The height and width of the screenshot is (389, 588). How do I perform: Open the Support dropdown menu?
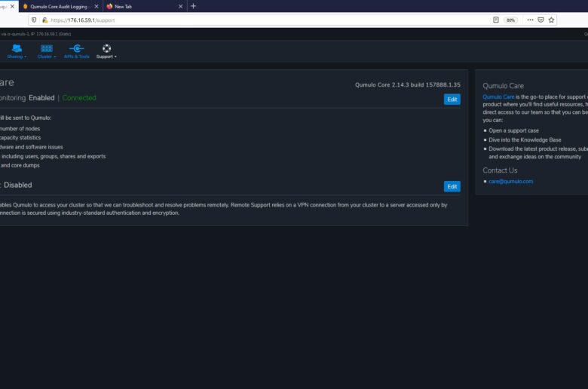(106, 51)
